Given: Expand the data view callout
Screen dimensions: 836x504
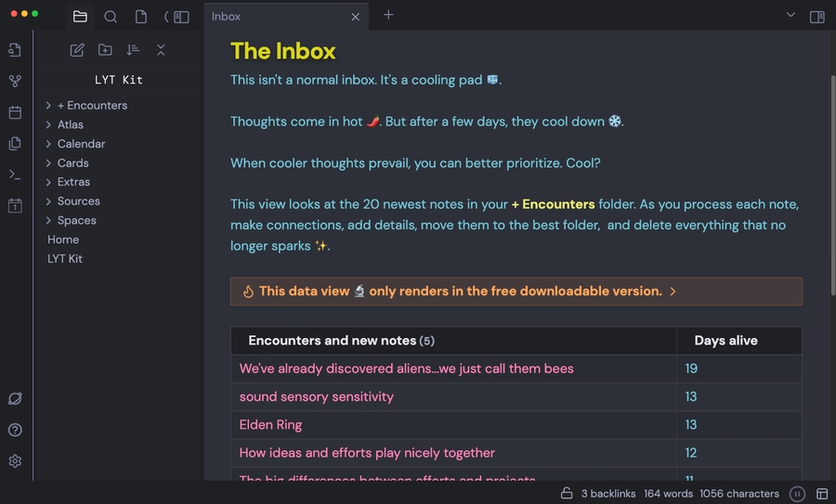Looking at the screenshot, I should pyautogui.click(x=673, y=291).
